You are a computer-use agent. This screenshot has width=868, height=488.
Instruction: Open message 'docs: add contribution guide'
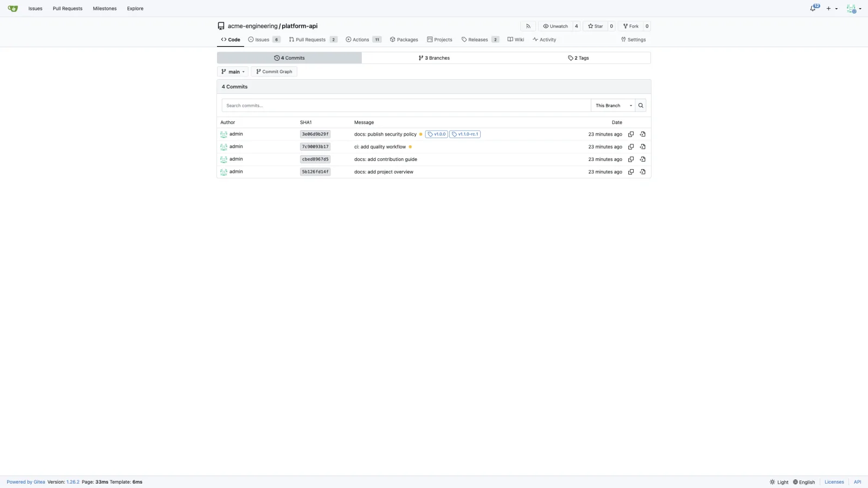point(386,159)
